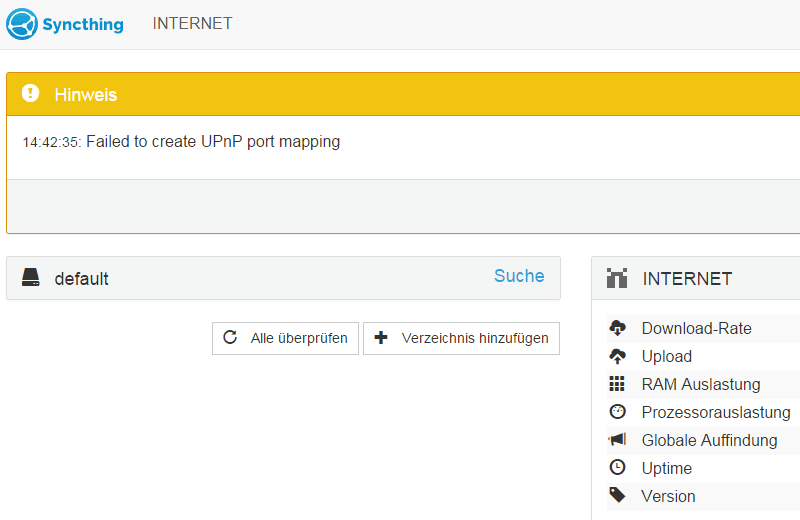Click the Version tag icon

click(617, 495)
